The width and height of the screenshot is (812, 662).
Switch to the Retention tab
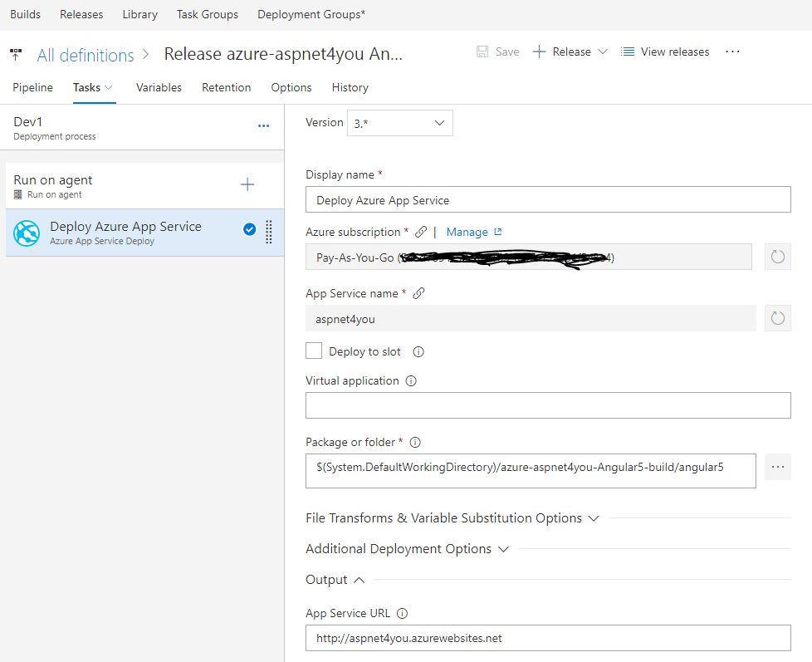227,87
